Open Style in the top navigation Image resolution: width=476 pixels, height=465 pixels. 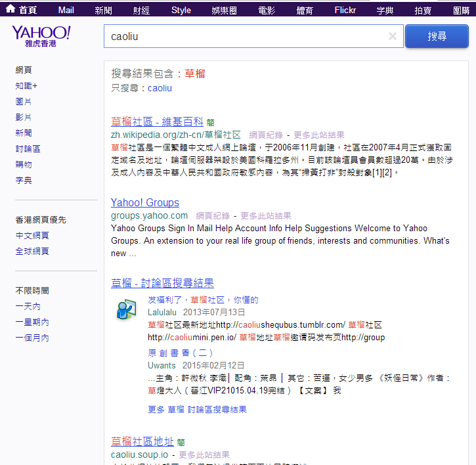tap(181, 11)
